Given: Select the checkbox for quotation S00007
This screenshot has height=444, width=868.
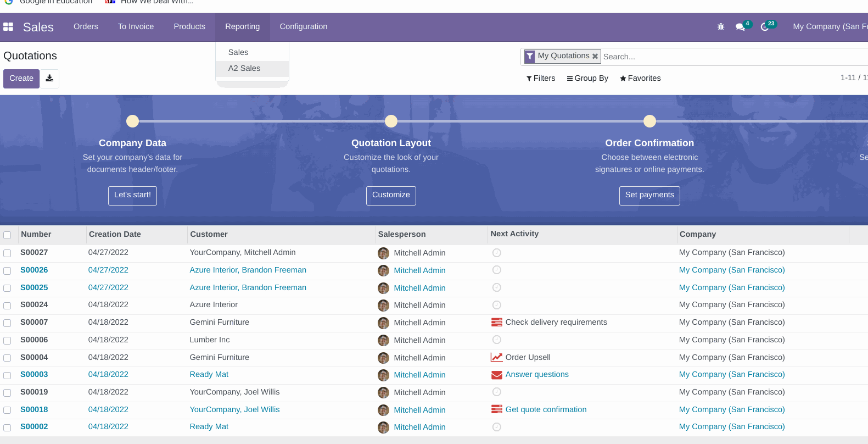Looking at the screenshot, I should (x=7, y=323).
